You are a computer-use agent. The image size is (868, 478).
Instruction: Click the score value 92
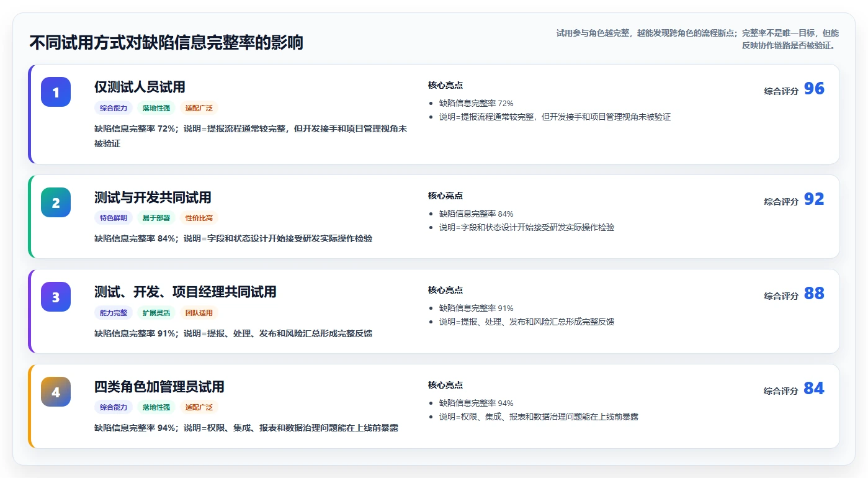pyautogui.click(x=814, y=199)
